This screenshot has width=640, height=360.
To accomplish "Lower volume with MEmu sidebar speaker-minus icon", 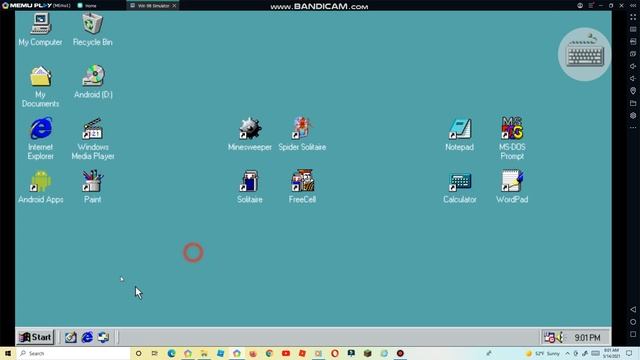I will (633, 78).
